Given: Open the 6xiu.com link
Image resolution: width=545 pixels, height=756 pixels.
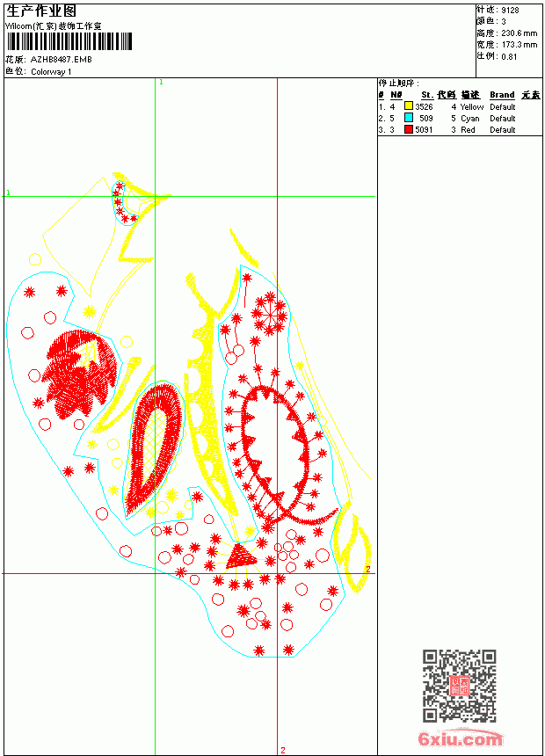Looking at the screenshot, I should [x=460, y=738].
